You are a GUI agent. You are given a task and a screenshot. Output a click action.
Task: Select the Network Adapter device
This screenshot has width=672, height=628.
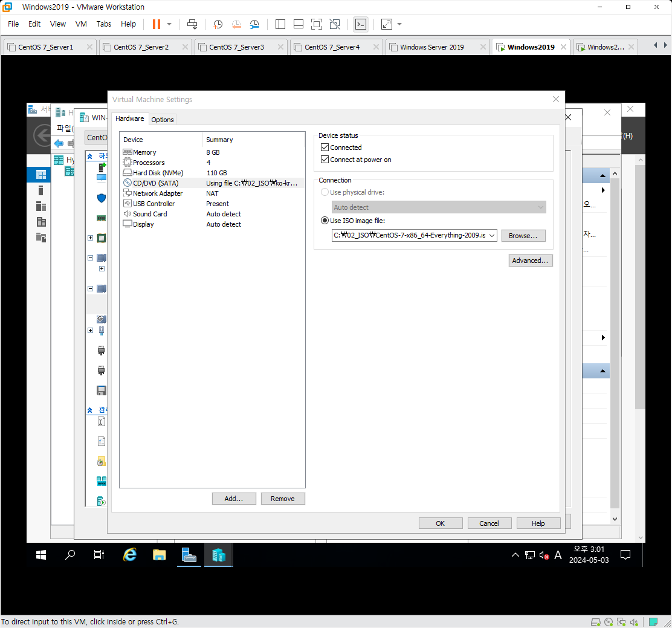[212, 193]
